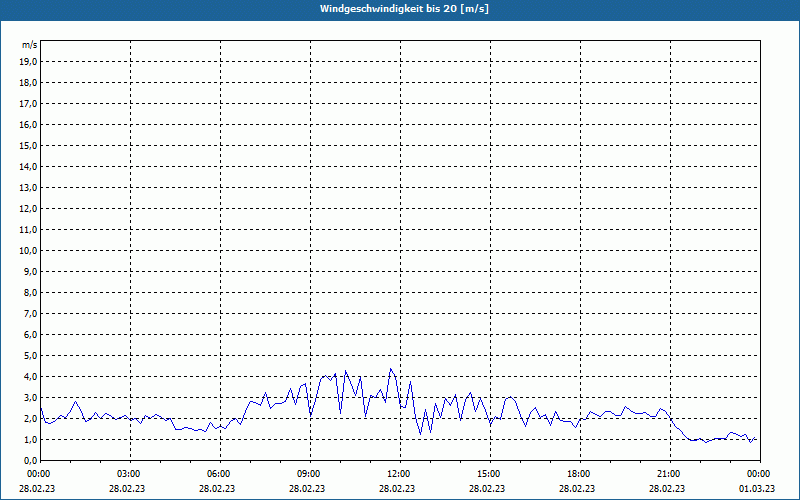Click the 03:00 time label on the x-axis
800x500 pixels.
point(131,474)
